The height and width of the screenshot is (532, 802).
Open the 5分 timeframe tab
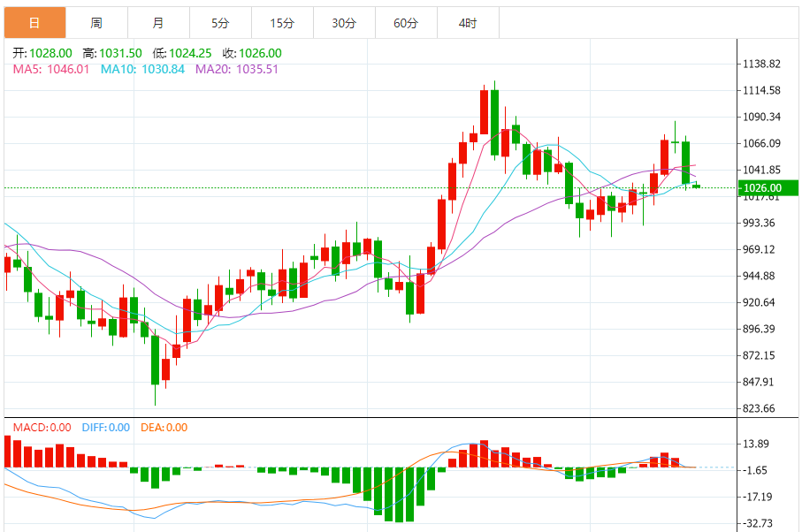[220, 23]
